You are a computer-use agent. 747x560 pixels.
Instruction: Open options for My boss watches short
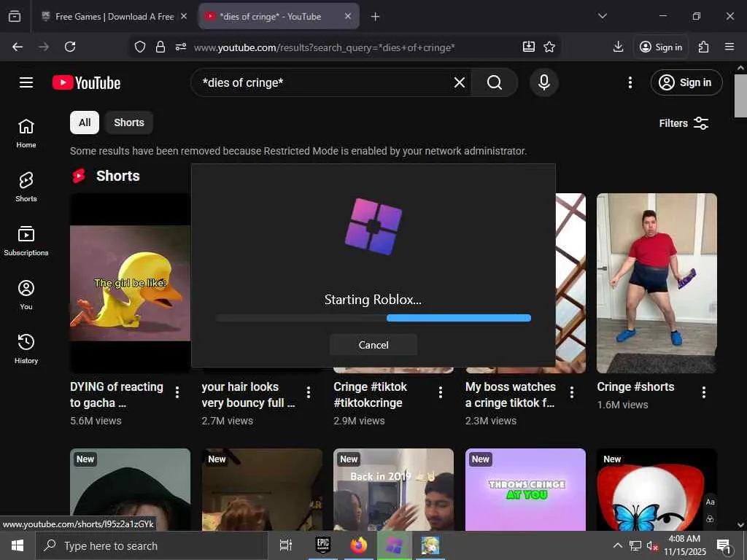[x=572, y=392]
